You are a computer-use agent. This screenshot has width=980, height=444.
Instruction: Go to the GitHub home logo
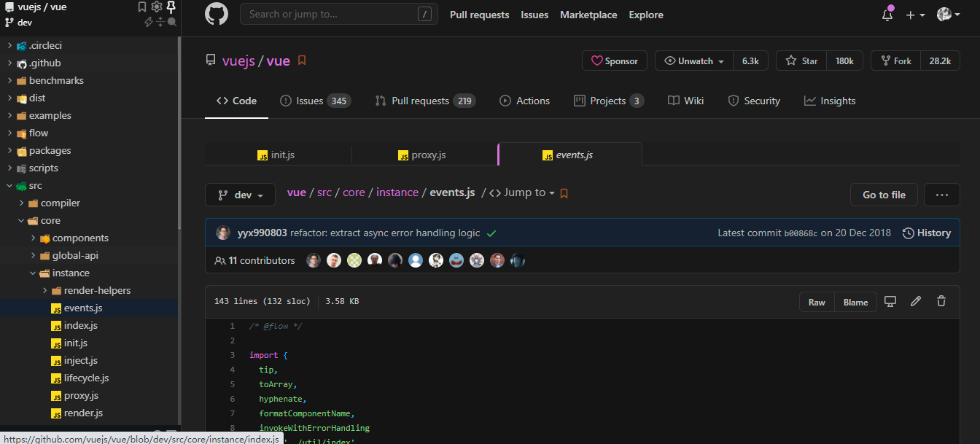tap(217, 15)
